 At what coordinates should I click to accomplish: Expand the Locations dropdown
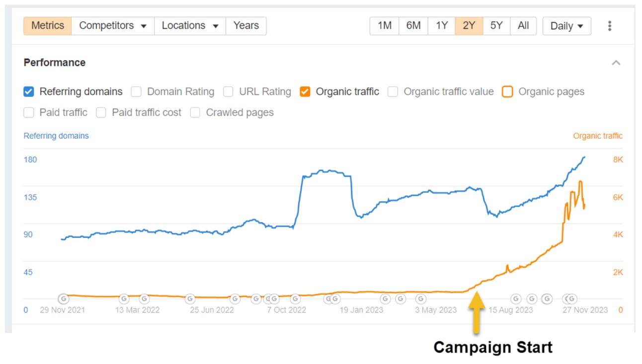(x=190, y=26)
